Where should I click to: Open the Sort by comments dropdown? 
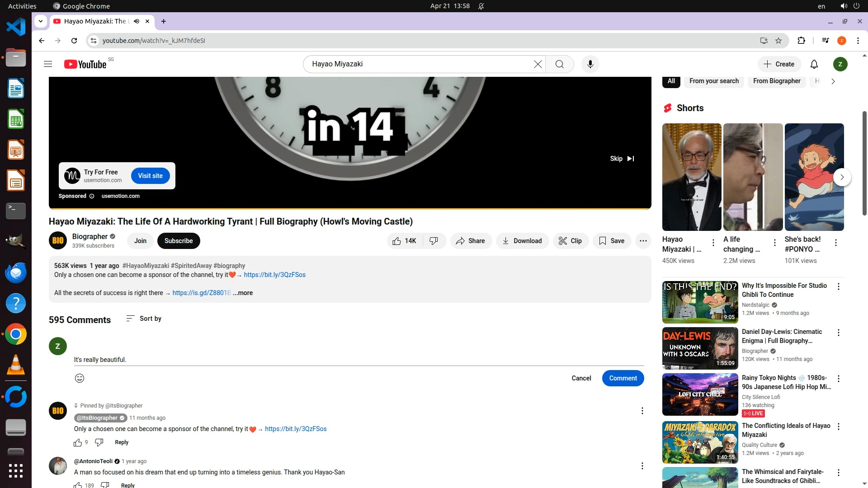[x=144, y=319]
